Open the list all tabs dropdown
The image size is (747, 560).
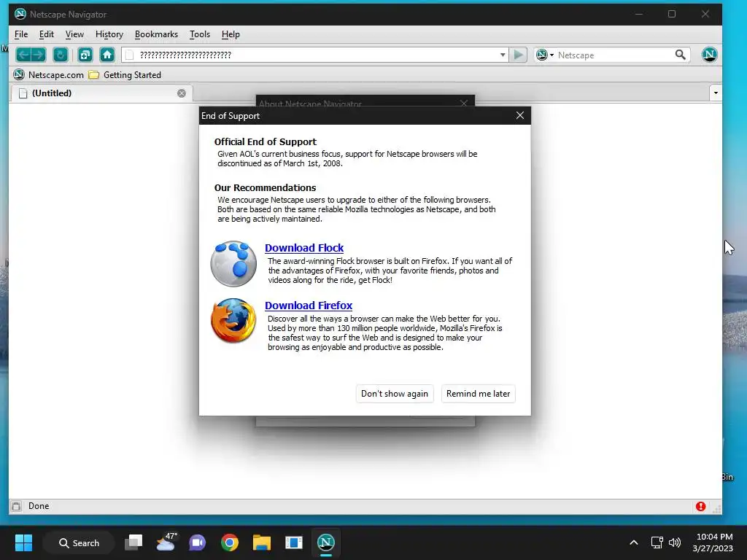(716, 93)
